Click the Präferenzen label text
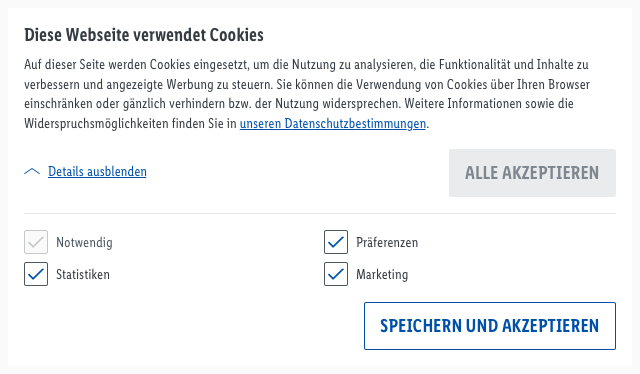 tap(387, 243)
